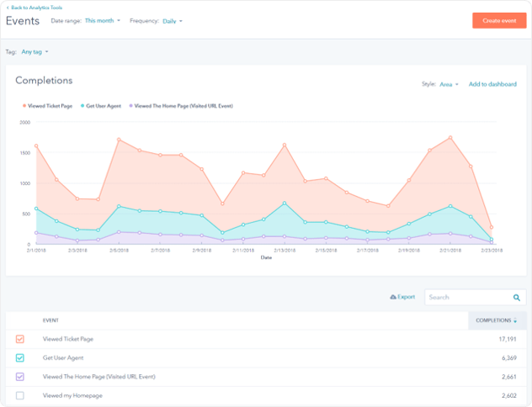This screenshot has width=532, height=407.
Task: Click the Add to dashboard link
Action: pos(492,84)
